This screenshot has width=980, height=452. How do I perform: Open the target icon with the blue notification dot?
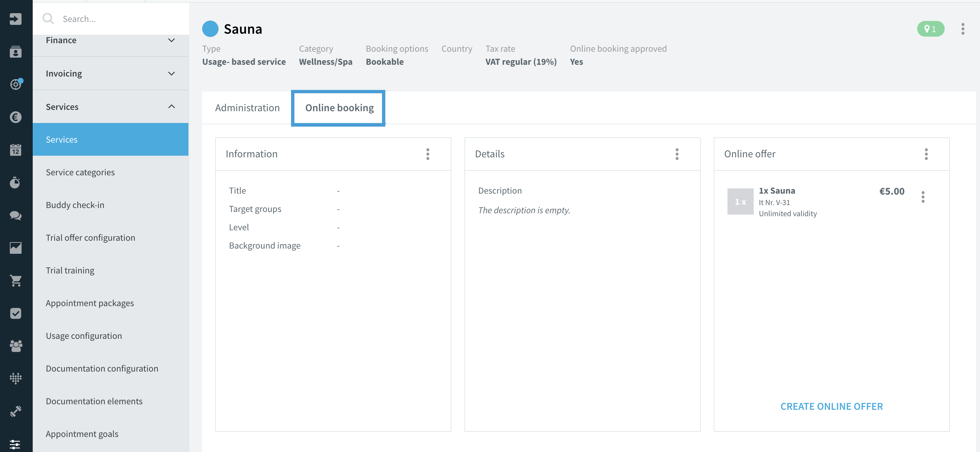[x=16, y=84]
